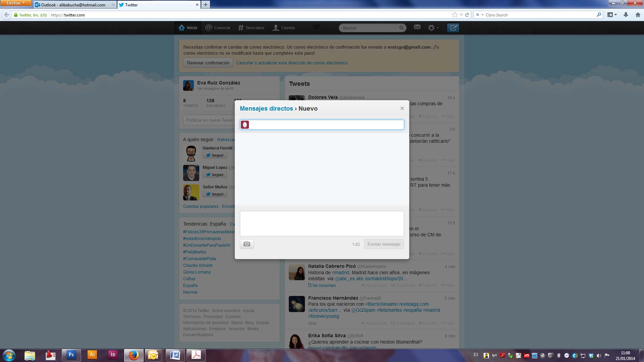The height and width of the screenshot is (362, 644).
Task: Open the envelope direct messages icon
Action: (x=417, y=27)
